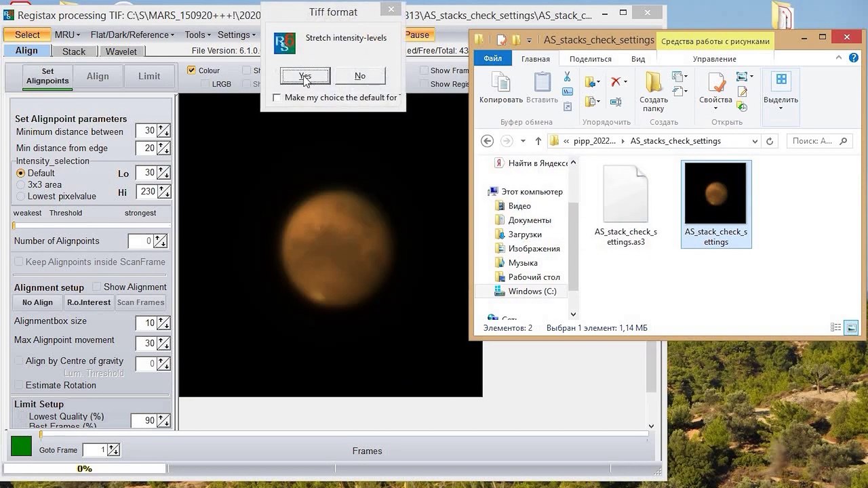Click the Paste shortcut icon in the ribbon

(567, 106)
